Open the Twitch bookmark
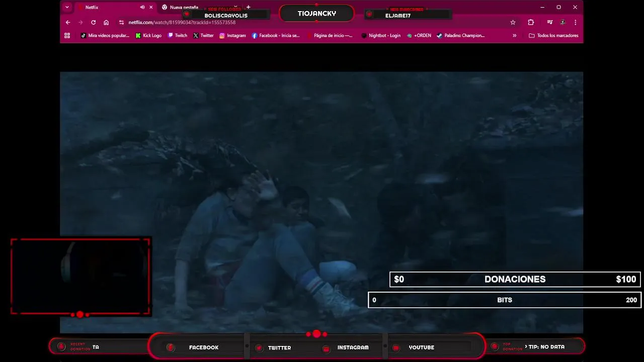This screenshot has height=362, width=644. (x=178, y=35)
